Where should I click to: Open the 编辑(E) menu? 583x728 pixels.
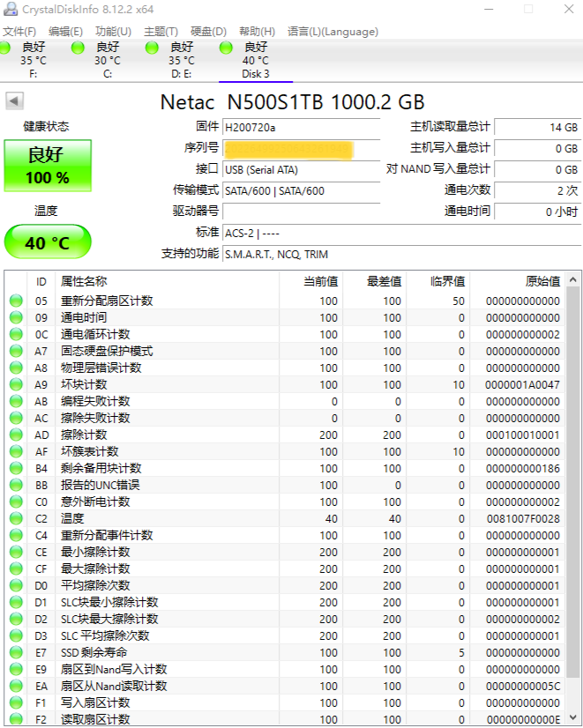point(65,32)
